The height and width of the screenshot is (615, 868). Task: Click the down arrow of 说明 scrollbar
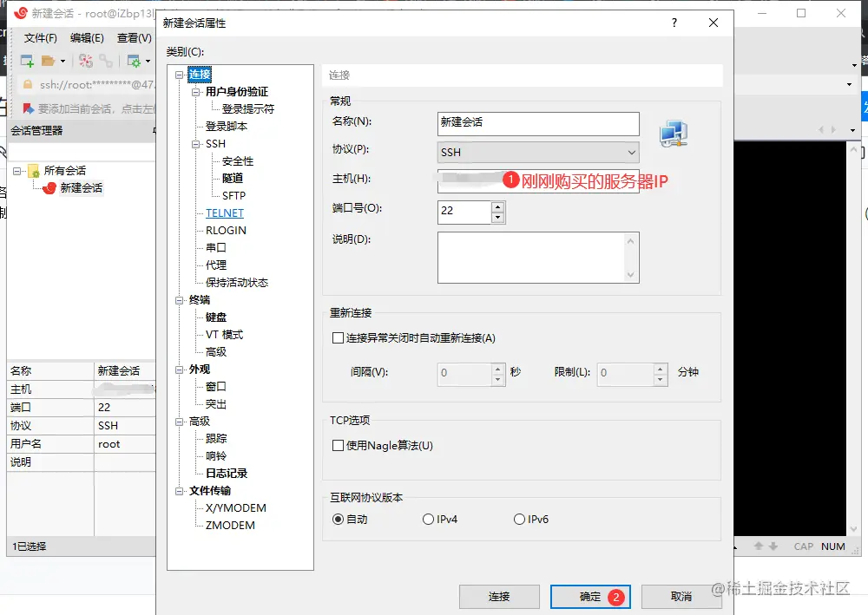click(x=630, y=275)
